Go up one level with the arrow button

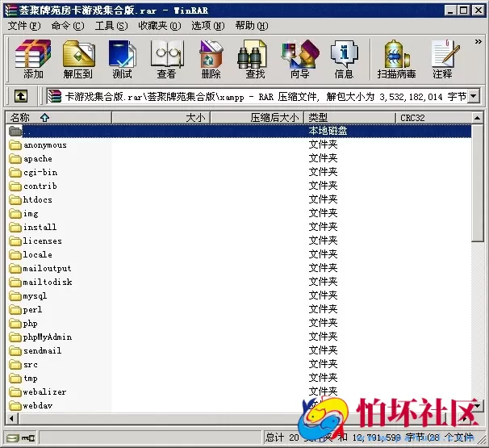tap(21, 96)
